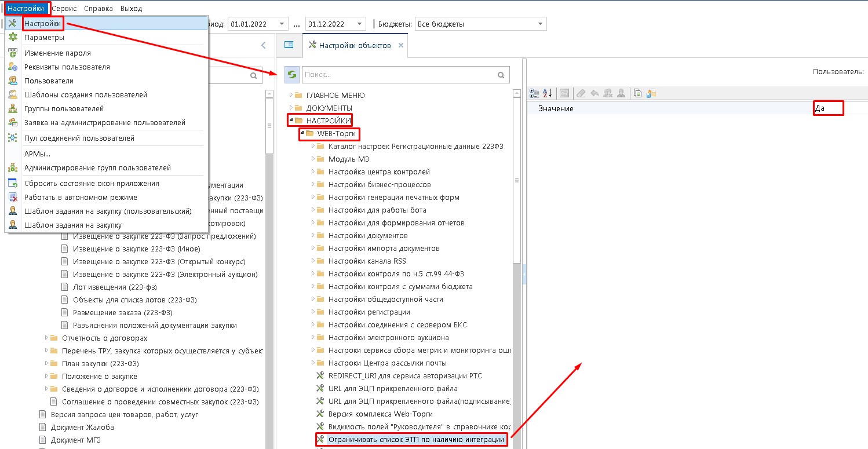Screen dimensions: 868x449
Task: Click the user-with-cross icon in the property toolbar
Action: tap(608, 93)
